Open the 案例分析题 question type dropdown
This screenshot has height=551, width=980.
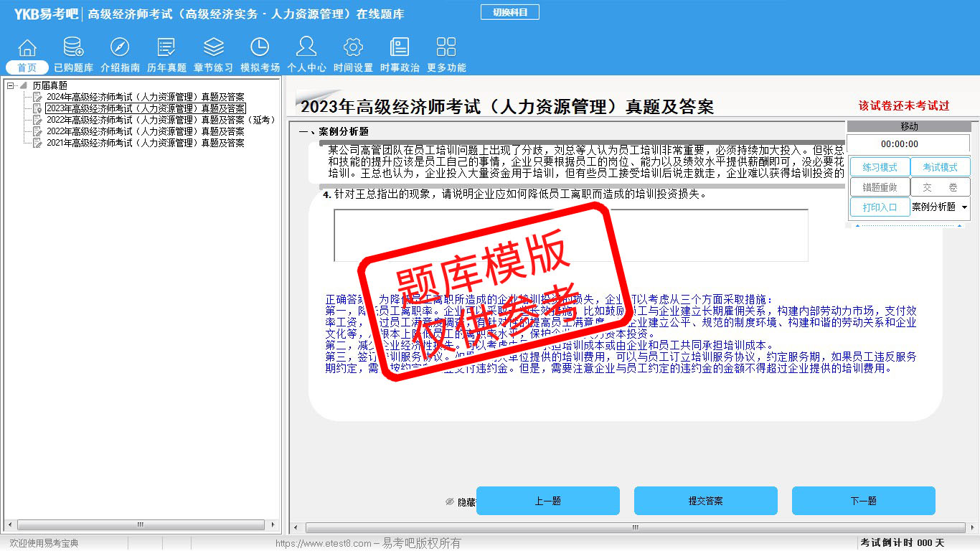point(963,207)
